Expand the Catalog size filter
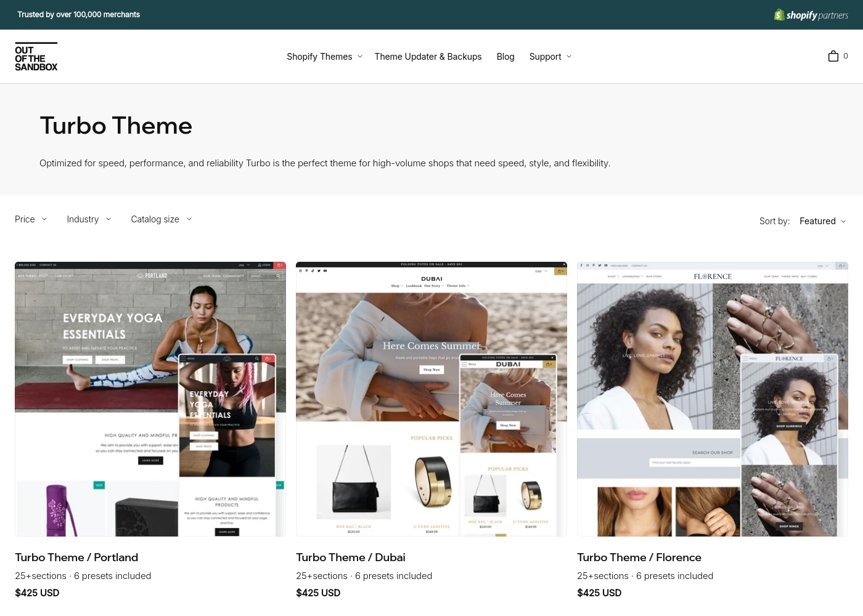This screenshot has height=616, width=863. pos(160,219)
